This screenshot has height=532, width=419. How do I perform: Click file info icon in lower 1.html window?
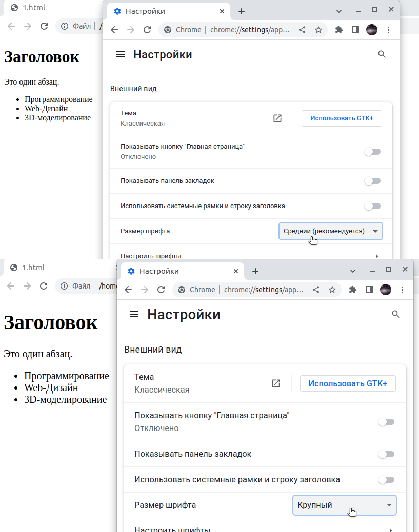pos(64,286)
